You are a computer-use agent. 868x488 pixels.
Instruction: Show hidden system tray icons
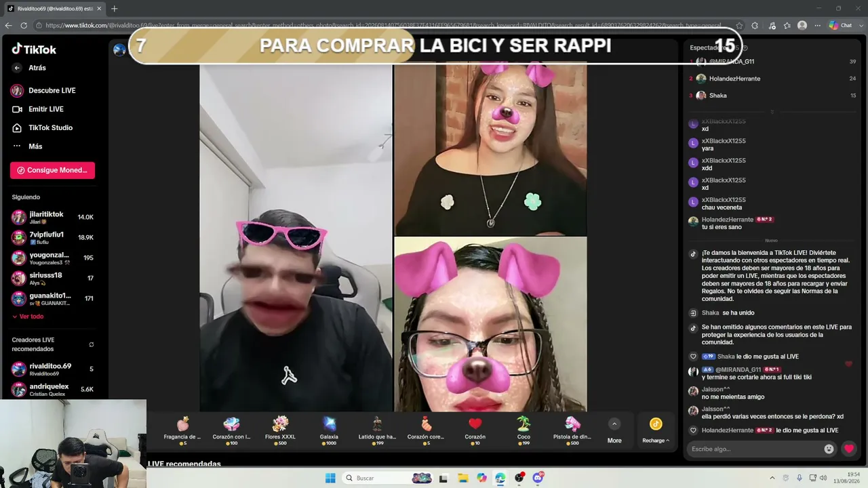point(772,478)
